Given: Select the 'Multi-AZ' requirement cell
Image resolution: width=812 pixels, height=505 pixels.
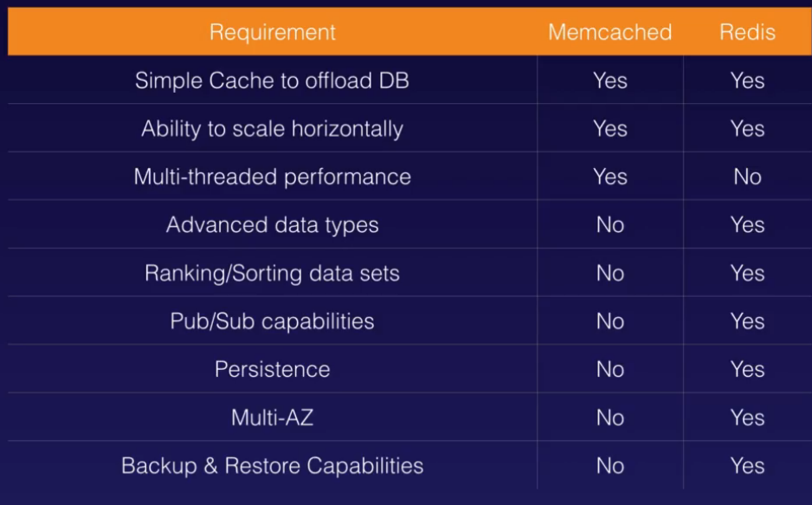Looking at the screenshot, I should click(272, 418).
